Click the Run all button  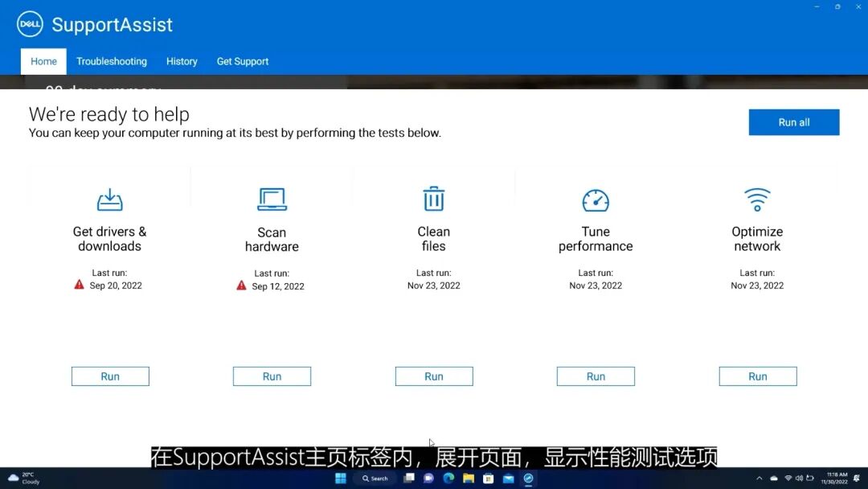tap(794, 122)
